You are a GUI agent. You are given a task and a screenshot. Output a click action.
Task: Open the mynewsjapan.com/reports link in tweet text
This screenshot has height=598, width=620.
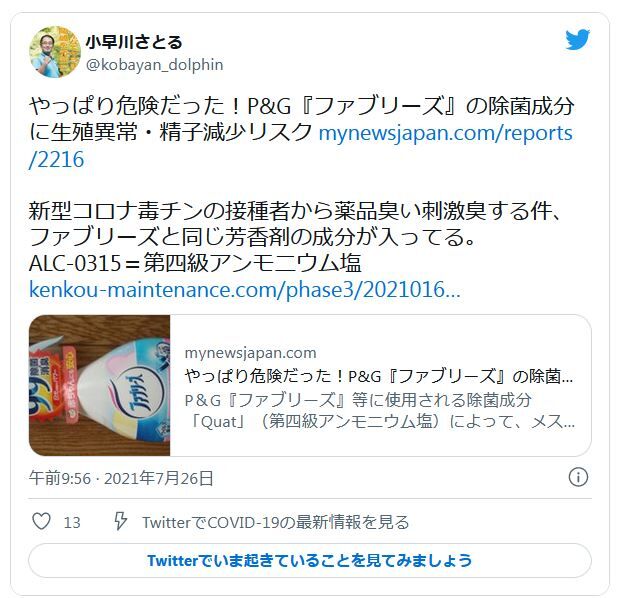pyautogui.click(x=301, y=146)
